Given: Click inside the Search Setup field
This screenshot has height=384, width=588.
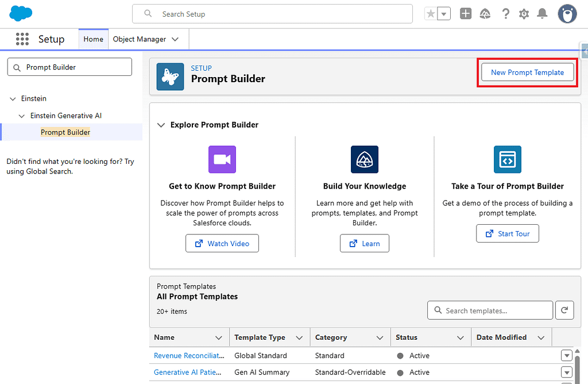Looking at the screenshot, I should [272, 14].
